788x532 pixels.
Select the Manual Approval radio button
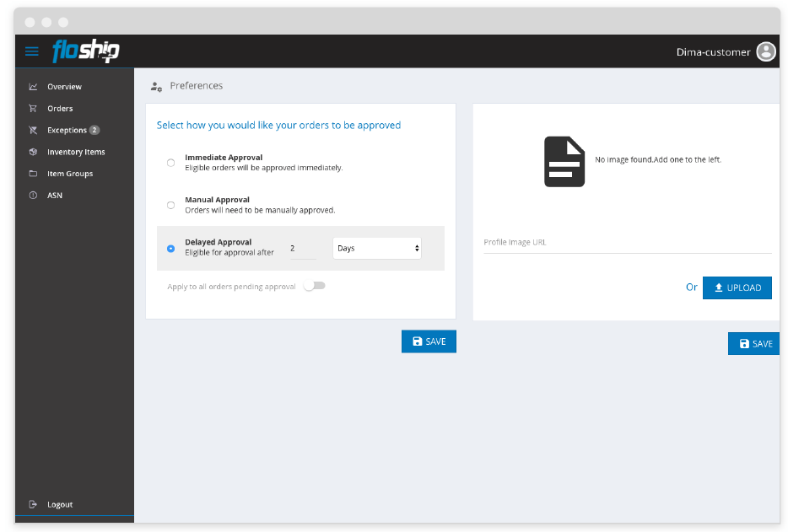[x=171, y=205]
